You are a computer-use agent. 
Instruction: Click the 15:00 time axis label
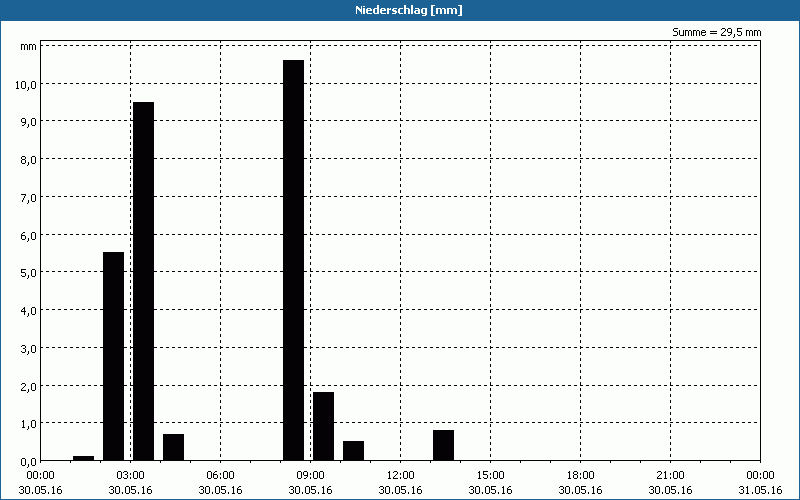(x=490, y=476)
